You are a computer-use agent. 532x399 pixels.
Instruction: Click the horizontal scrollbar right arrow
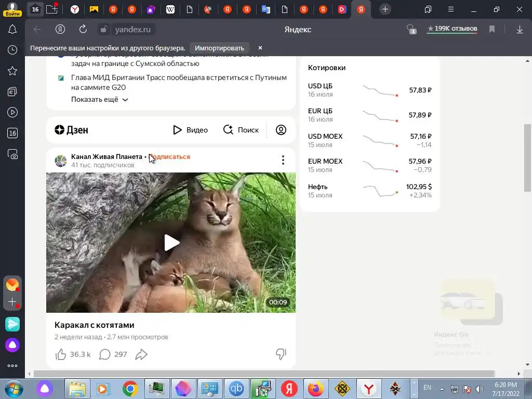519,374
